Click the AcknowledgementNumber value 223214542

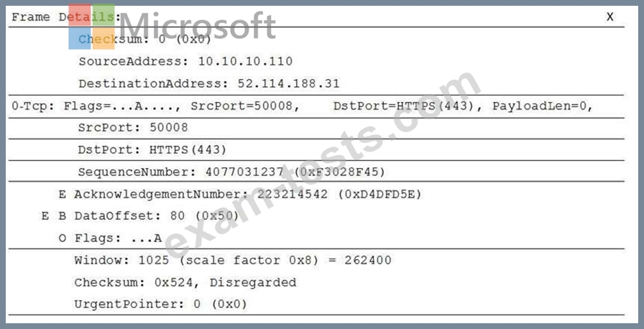[x=293, y=195]
